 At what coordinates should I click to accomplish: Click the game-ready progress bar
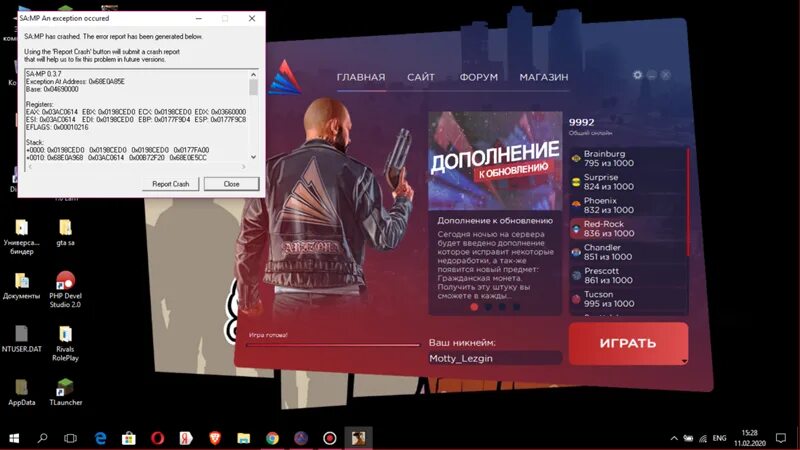(333, 345)
